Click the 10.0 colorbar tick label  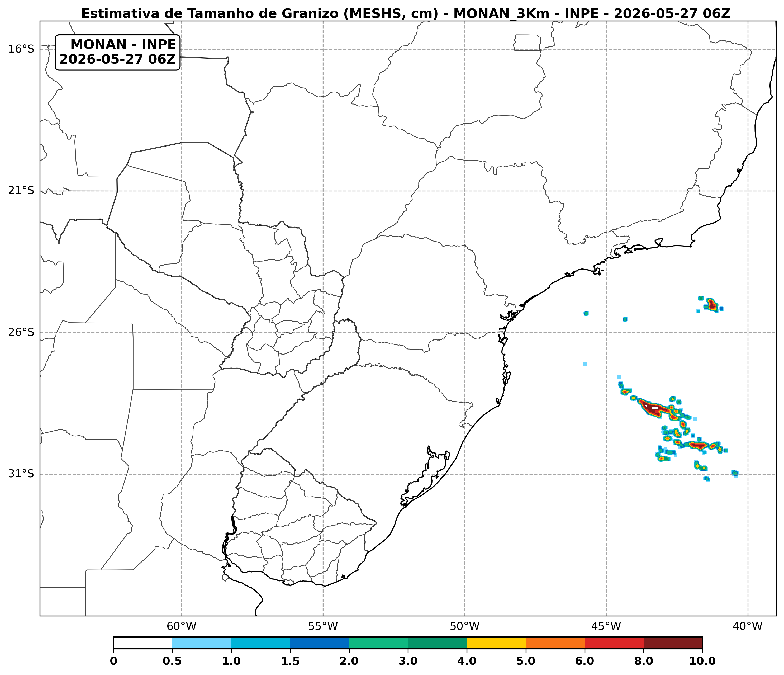702,661
